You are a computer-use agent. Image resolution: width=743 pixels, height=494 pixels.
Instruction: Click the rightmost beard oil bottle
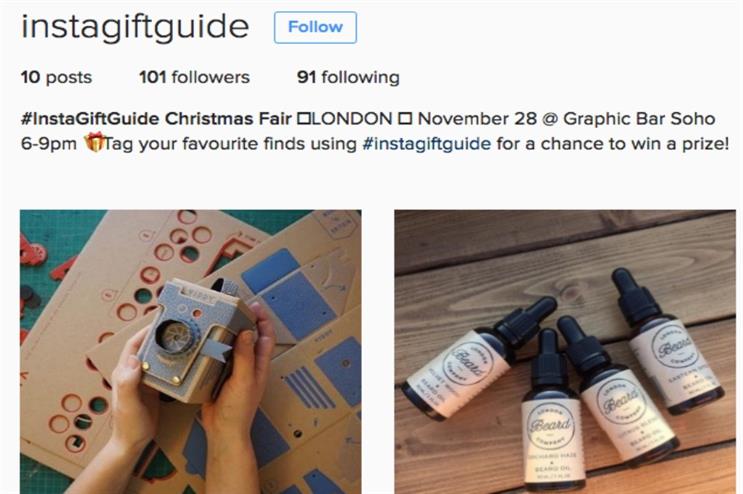click(669, 341)
